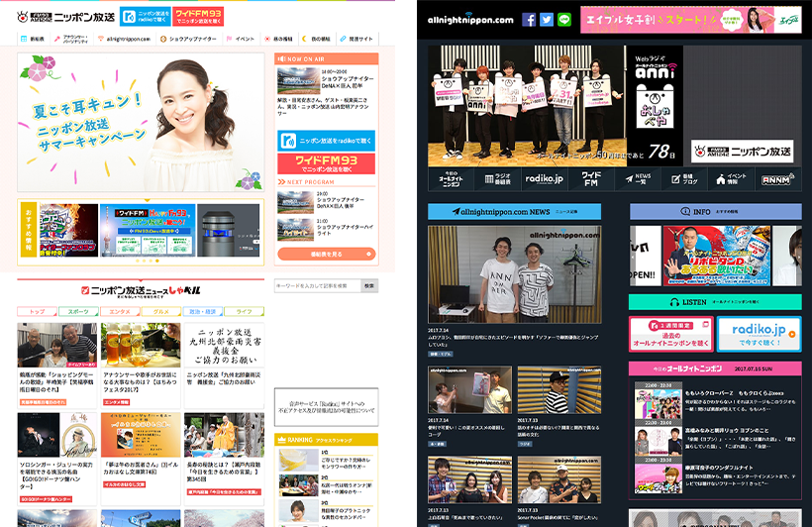Open the daytime programs nav item with sun icon
Screen dimensions: 812x527
[278, 39]
